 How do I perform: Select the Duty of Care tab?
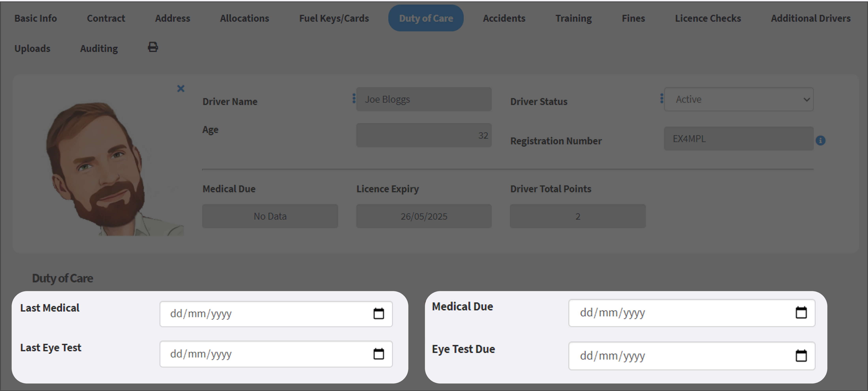pyautogui.click(x=426, y=18)
